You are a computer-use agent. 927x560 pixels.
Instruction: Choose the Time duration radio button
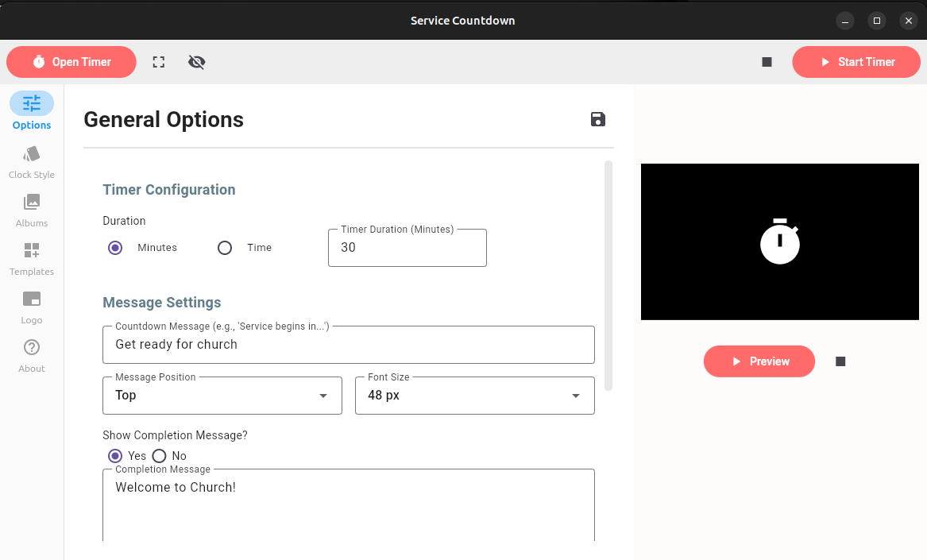(225, 248)
